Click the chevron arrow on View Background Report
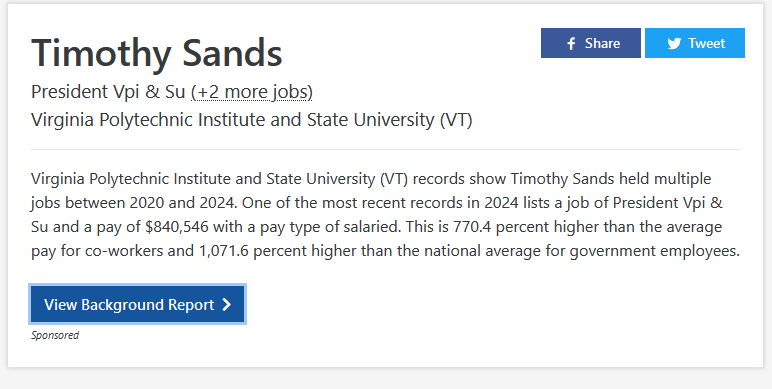 click(226, 305)
